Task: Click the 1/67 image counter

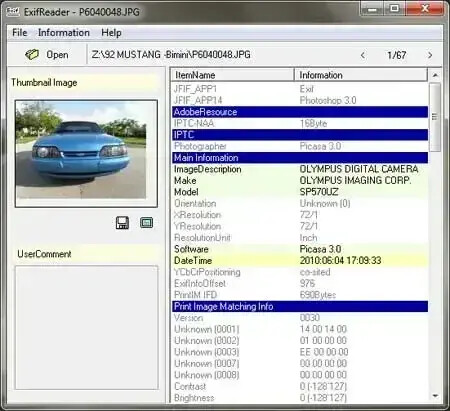Action: tap(397, 55)
